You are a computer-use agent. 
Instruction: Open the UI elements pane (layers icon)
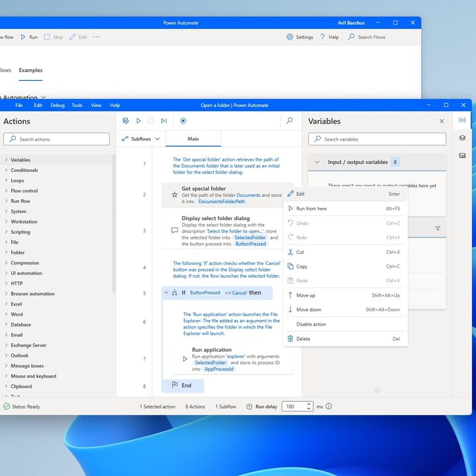pyautogui.click(x=462, y=138)
